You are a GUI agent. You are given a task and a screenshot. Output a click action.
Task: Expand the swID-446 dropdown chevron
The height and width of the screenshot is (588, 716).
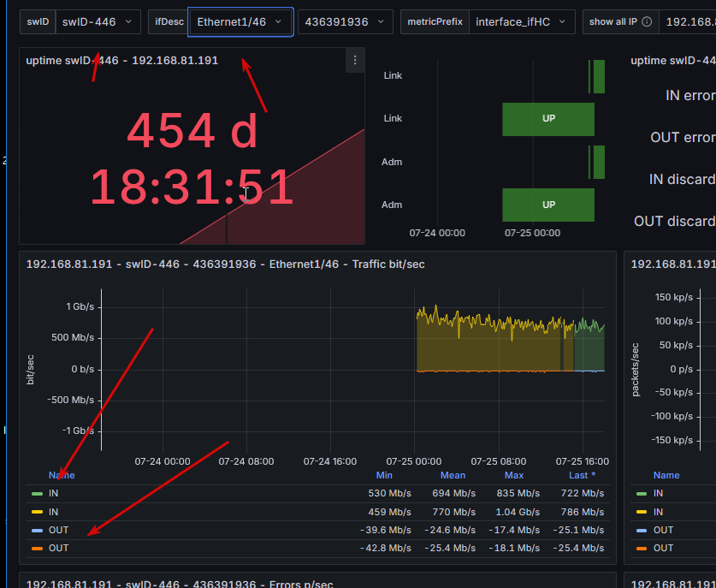128,22
